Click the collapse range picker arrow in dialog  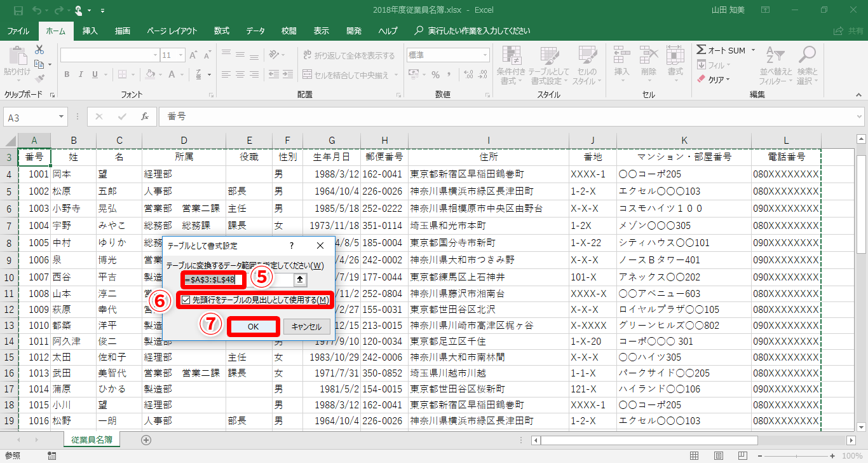pos(301,279)
